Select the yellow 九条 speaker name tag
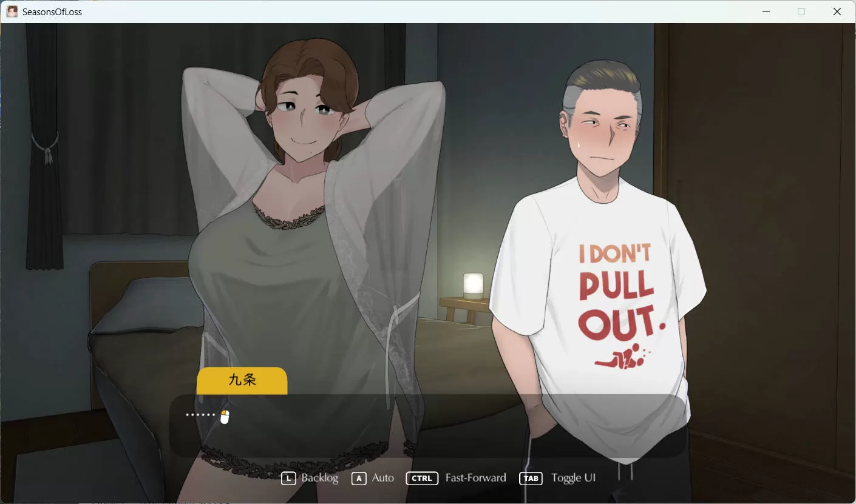Image resolution: width=856 pixels, height=504 pixels. pyautogui.click(x=242, y=380)
